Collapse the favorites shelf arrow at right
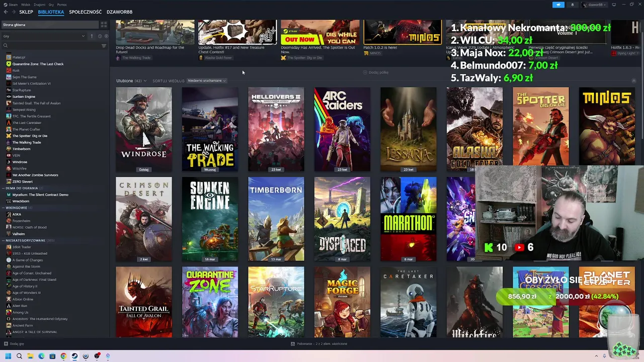Screen dimensions: 644x362 coord(634,80)
